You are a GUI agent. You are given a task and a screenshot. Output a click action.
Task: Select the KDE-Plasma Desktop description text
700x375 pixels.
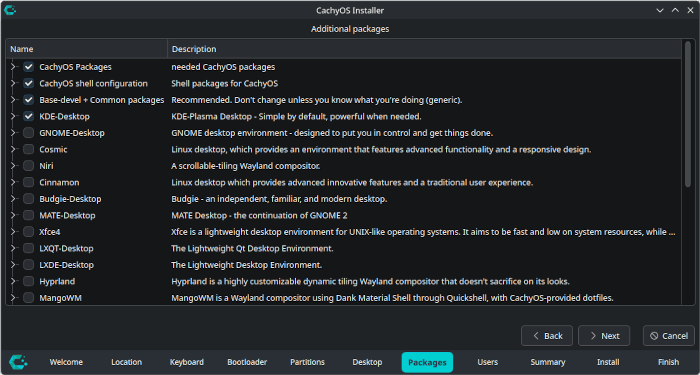tap(296, 117)
